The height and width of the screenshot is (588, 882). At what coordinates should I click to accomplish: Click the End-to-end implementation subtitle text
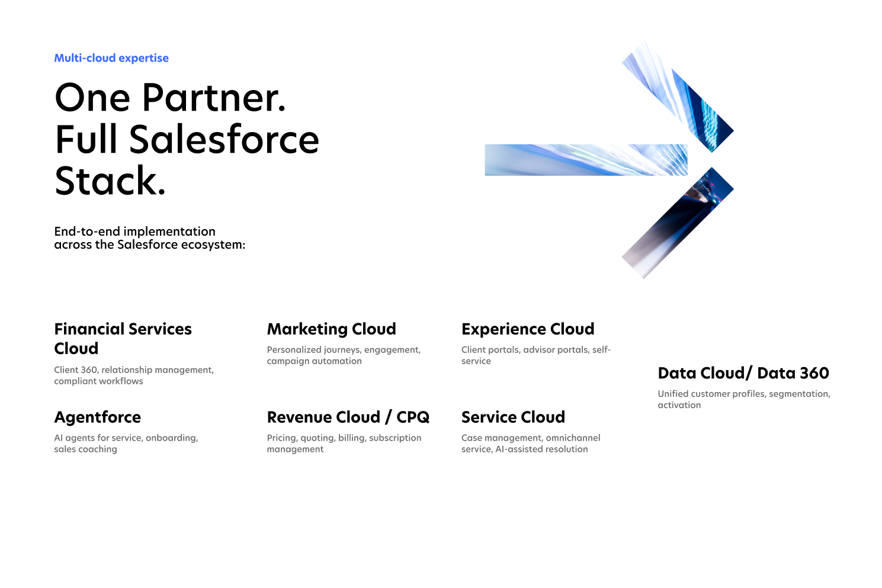coord(149,238)
